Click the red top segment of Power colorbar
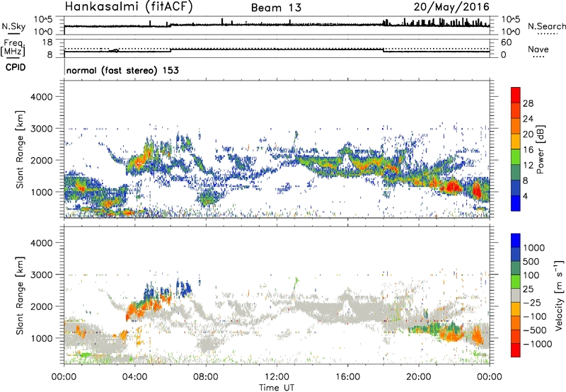Screen dimensions: 566x392 tap(516, 94)
